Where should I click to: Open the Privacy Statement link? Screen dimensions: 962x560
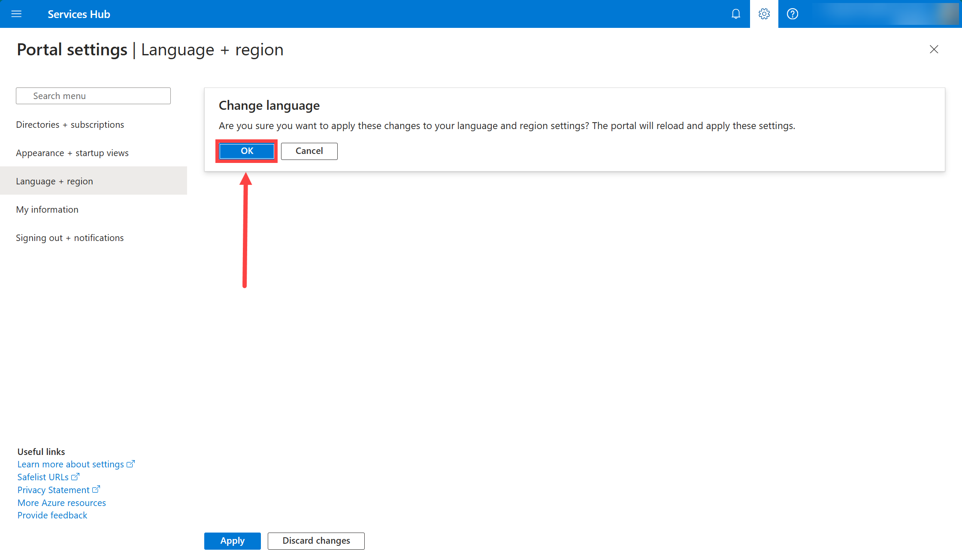click(x=54, y=490)
